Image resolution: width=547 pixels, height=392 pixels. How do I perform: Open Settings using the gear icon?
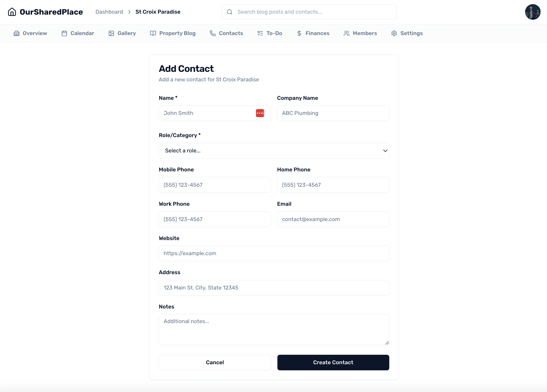(394, 33)
